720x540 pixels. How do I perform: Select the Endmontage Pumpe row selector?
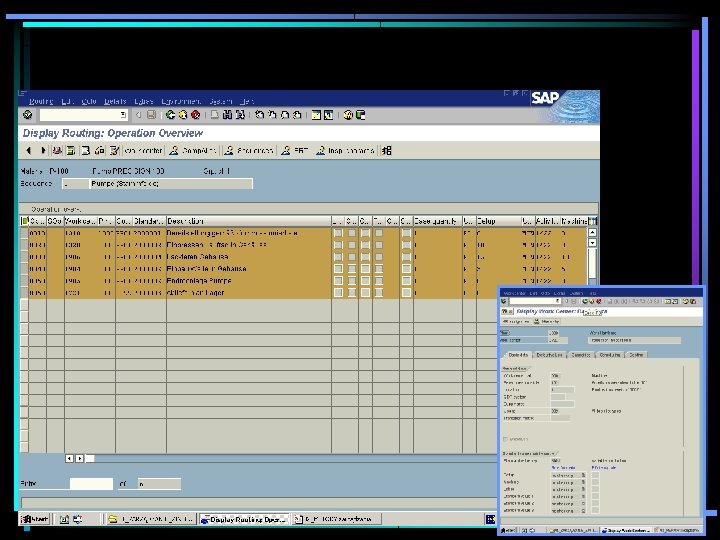[24, 281]
